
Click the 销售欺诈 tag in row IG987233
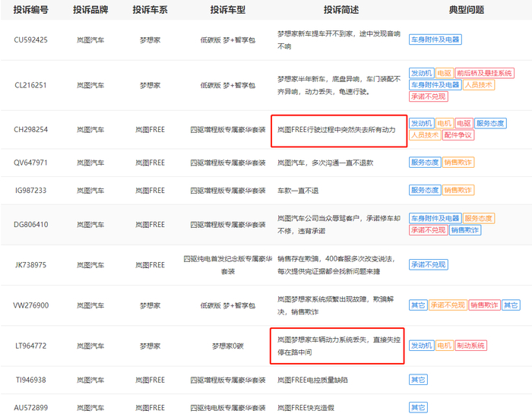pos(458,191)
